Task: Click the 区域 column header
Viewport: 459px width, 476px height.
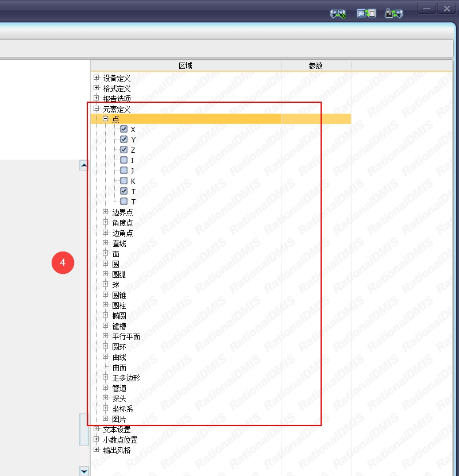Action: (186, 65)
